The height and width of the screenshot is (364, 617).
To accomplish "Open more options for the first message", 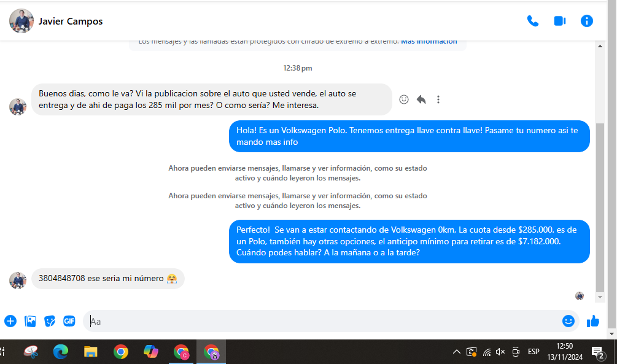I will tap(438, 99).
